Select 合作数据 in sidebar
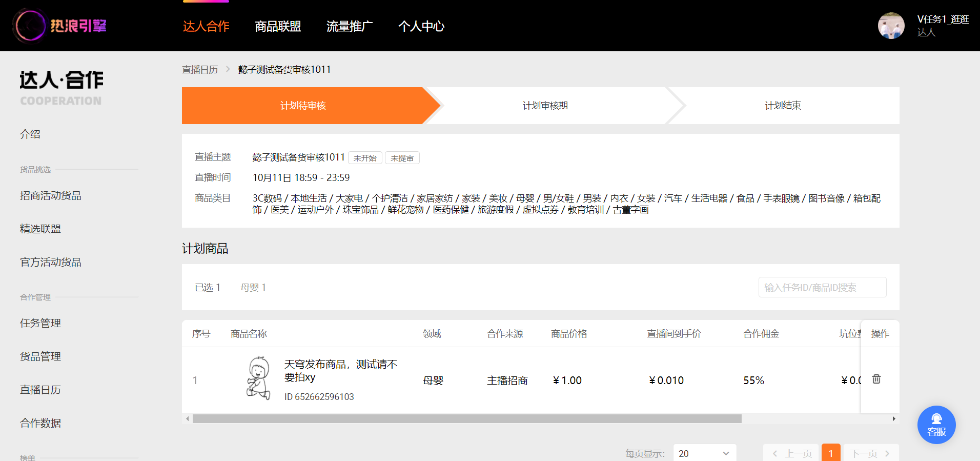 pyautogui.click(x=40, y=424)
